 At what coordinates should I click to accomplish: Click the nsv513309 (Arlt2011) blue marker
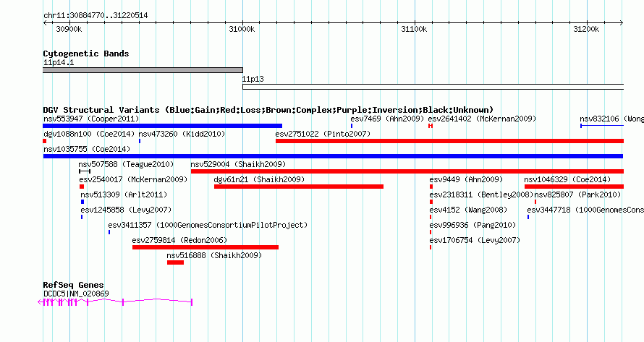[82, 202]
